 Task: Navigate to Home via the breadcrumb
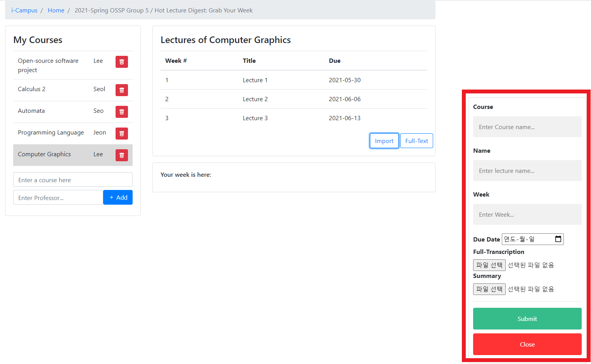[56, 10]
